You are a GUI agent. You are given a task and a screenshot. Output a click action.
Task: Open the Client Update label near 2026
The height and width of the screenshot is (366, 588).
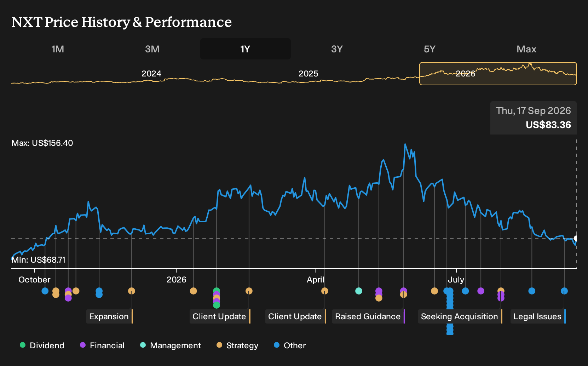coord(220,316)
